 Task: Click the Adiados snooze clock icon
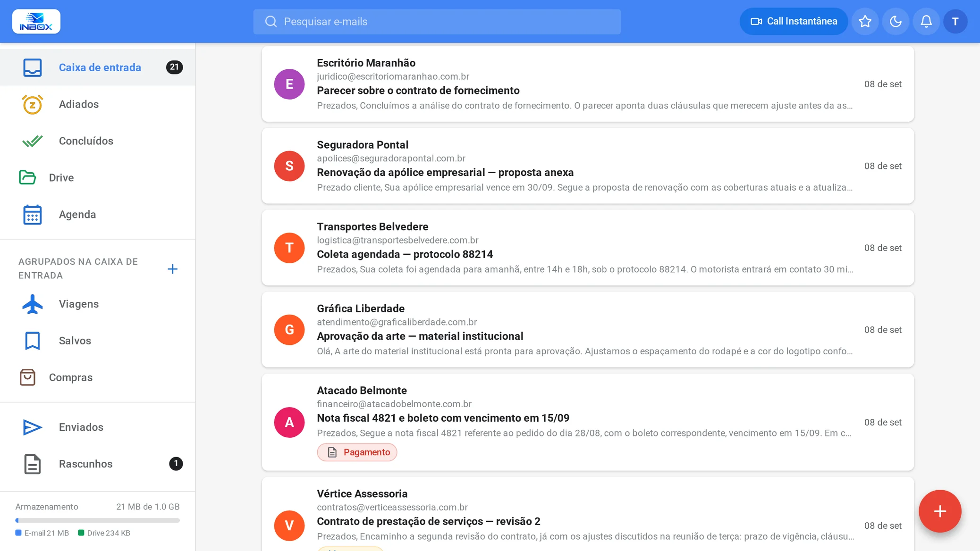[33, 104]
